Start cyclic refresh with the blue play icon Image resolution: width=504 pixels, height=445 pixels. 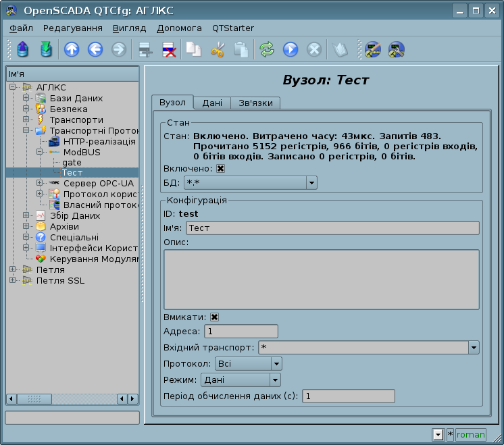[291, 49]
